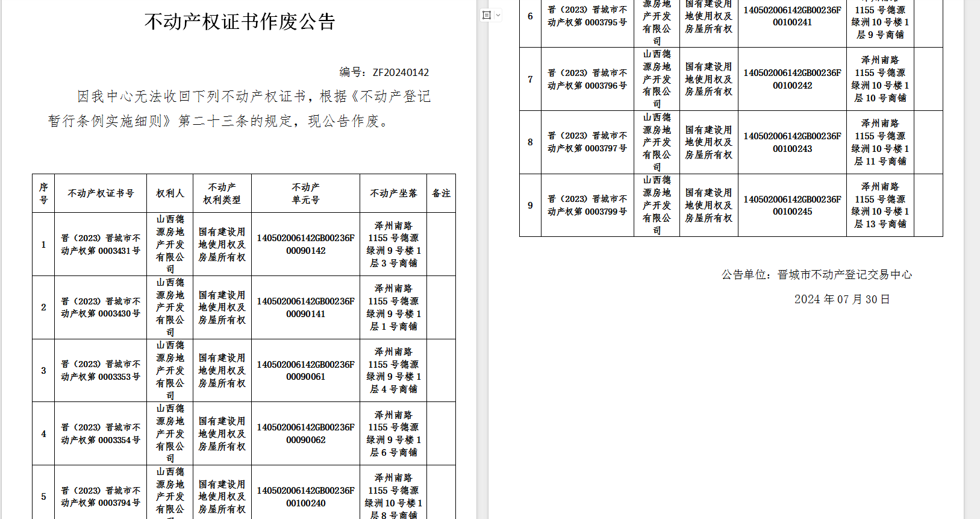Click unit number ending 00090061
Screen dimensions: 980x519
tap(306, 370)
